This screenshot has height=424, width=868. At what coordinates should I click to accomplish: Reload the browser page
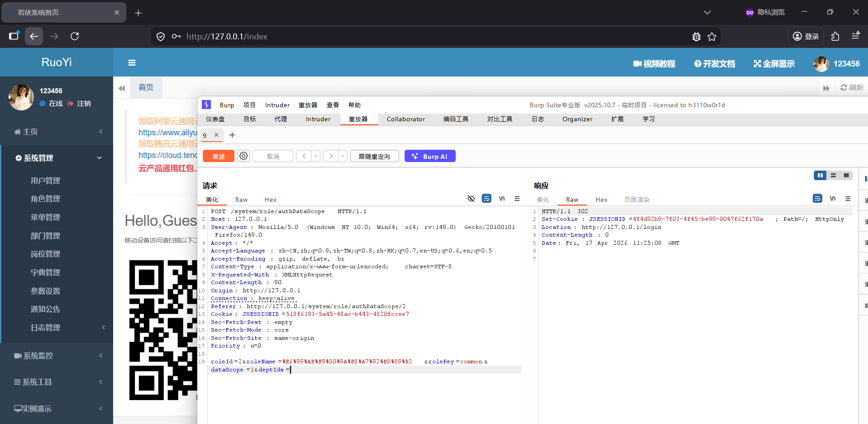click(75, 36)
